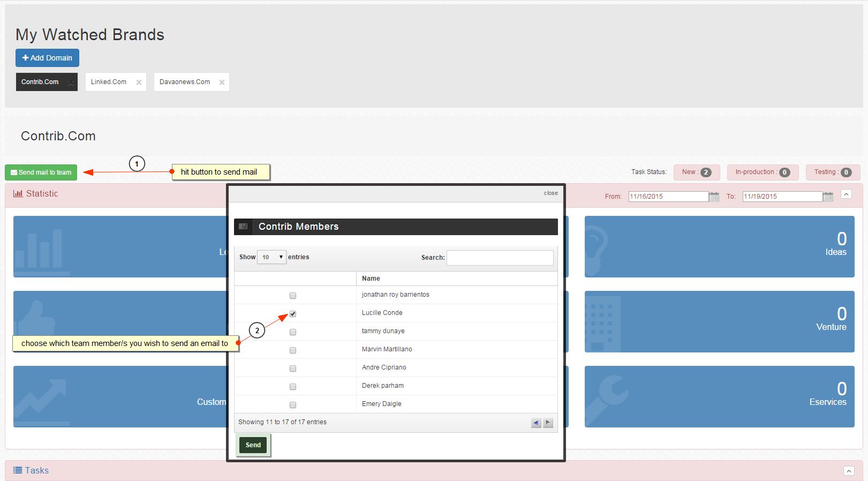Click the building icon on Venture tile
The image size is (868, 481).
(602, 324)
